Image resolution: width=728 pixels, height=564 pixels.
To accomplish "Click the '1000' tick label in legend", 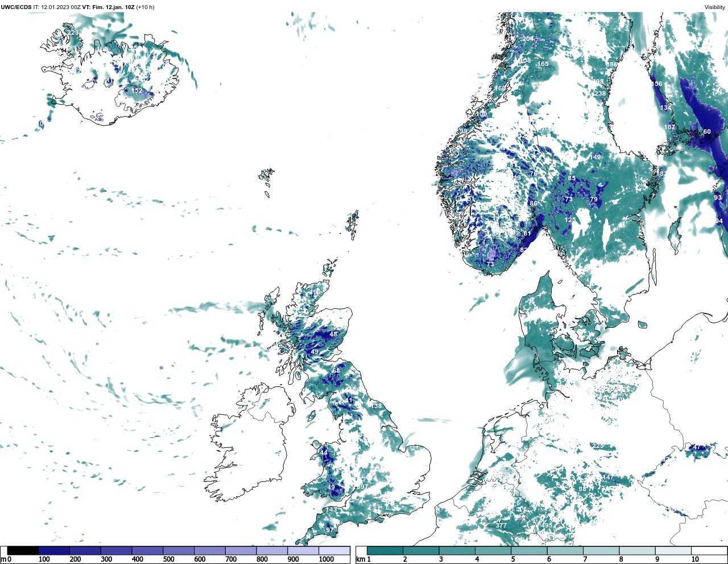I will [x=326, y=559].
